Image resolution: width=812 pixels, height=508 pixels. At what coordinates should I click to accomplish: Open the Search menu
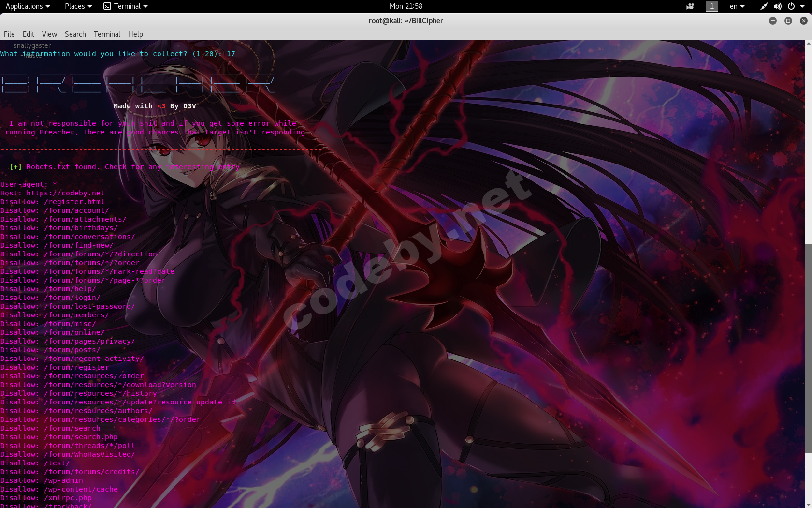tap(75, 34)
